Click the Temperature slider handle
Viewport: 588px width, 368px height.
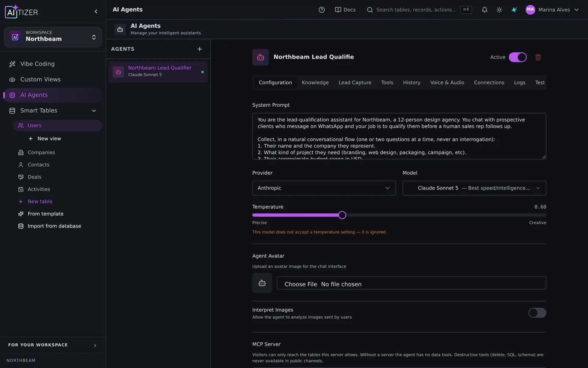[342, 215]
